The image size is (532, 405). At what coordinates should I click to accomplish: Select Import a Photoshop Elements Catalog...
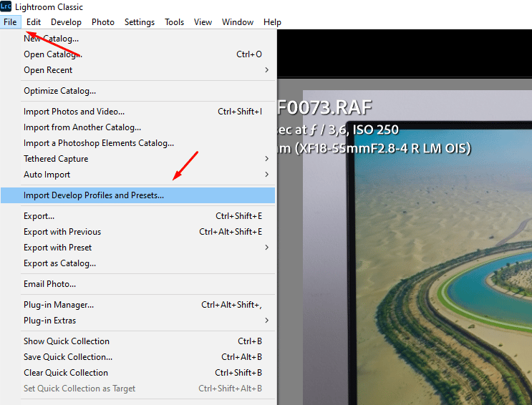click(x=137, y=143)
